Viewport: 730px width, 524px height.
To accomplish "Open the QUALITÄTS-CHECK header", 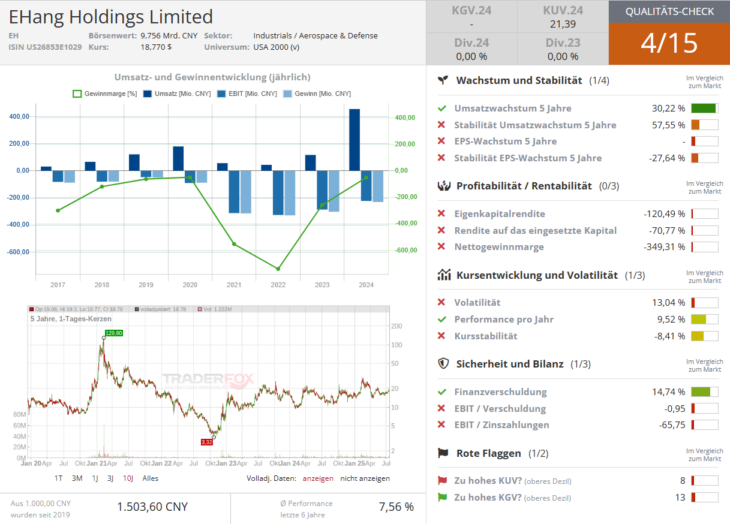I will click(x=669, y=12).
